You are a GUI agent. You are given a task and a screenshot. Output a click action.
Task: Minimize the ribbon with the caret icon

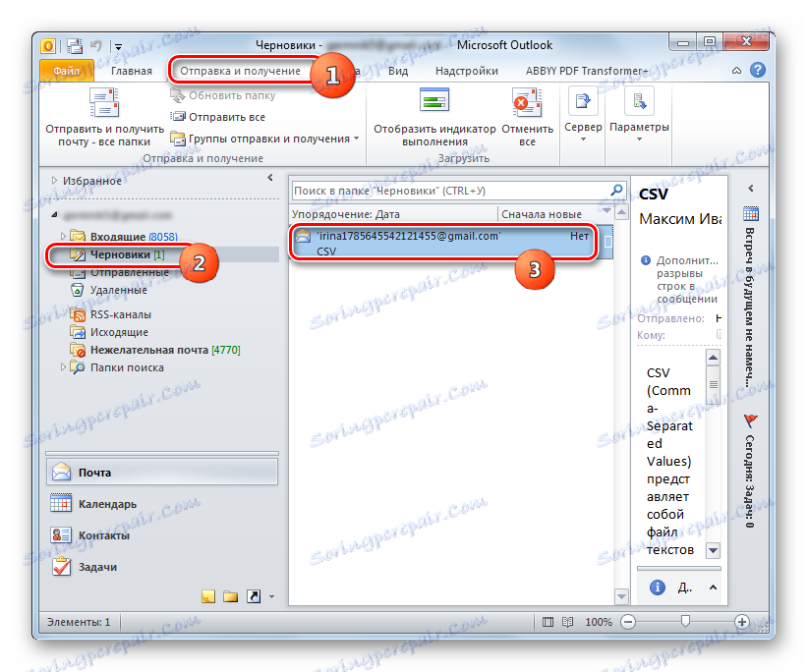click(x=736, y=71)
